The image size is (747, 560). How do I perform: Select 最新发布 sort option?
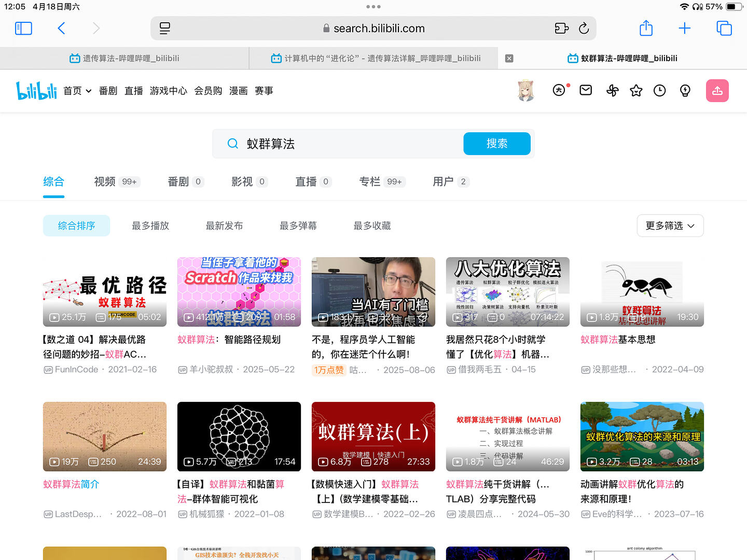point(224,226)
